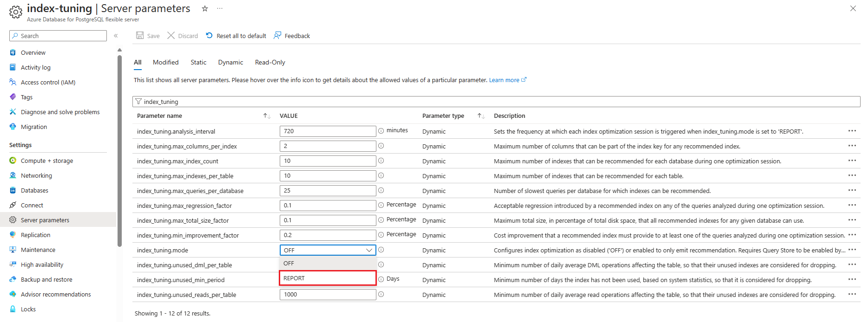Switch to the Static tab

tap(198, 62)
